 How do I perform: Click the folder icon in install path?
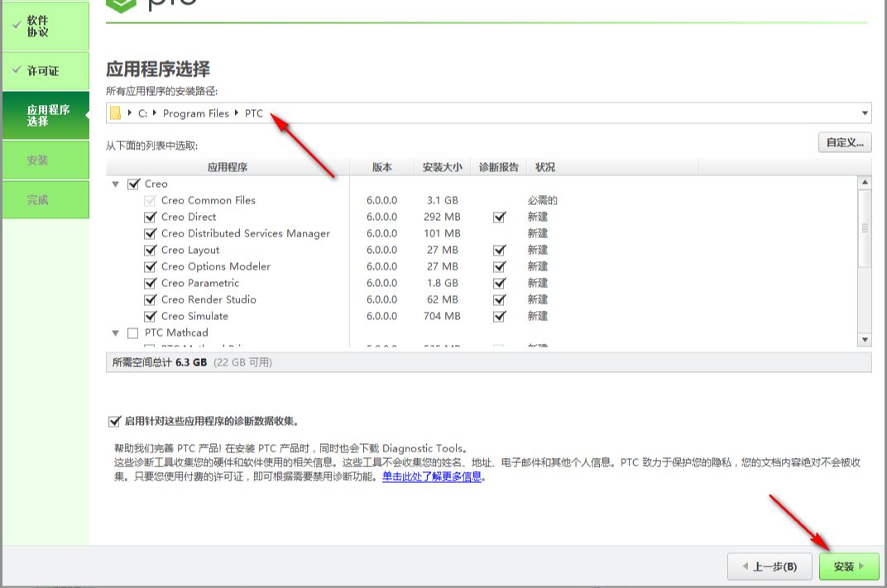(x=115, y=113)
